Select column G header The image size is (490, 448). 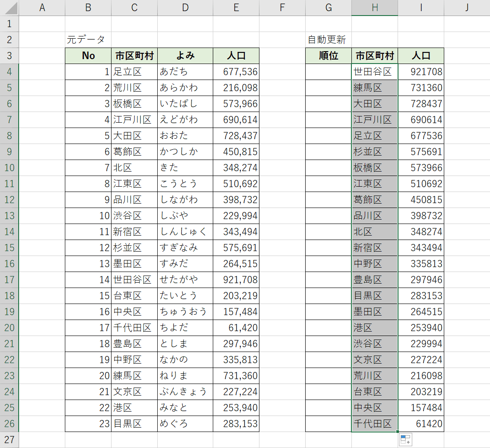tap(328, 8)
